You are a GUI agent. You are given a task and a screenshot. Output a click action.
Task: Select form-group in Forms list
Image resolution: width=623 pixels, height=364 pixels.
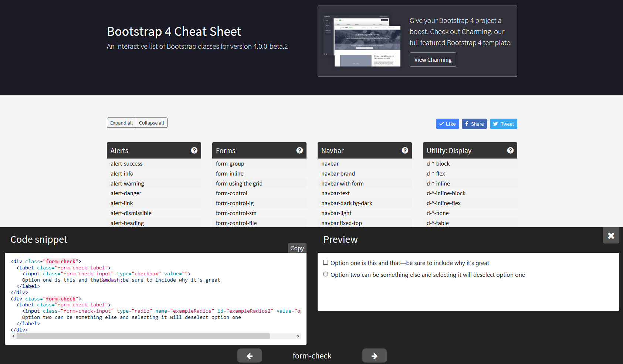pyautogui.click(x=259, y=163)
